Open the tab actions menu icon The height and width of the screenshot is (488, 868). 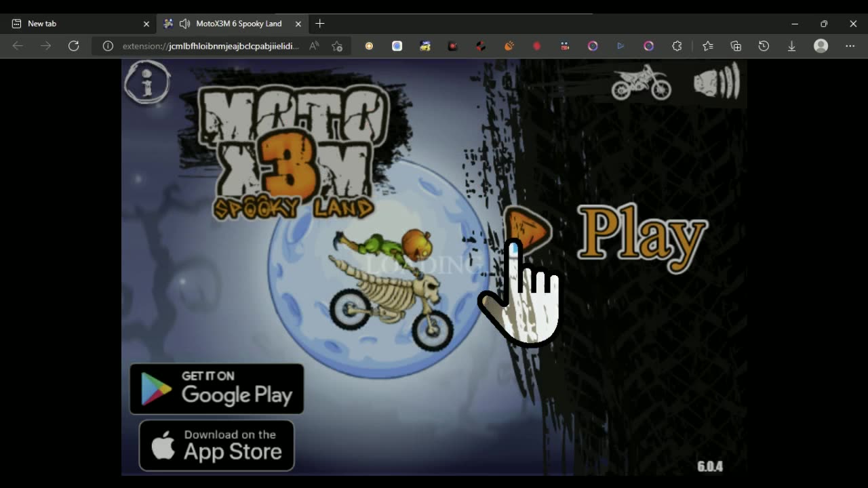click(x=16, y=24)
